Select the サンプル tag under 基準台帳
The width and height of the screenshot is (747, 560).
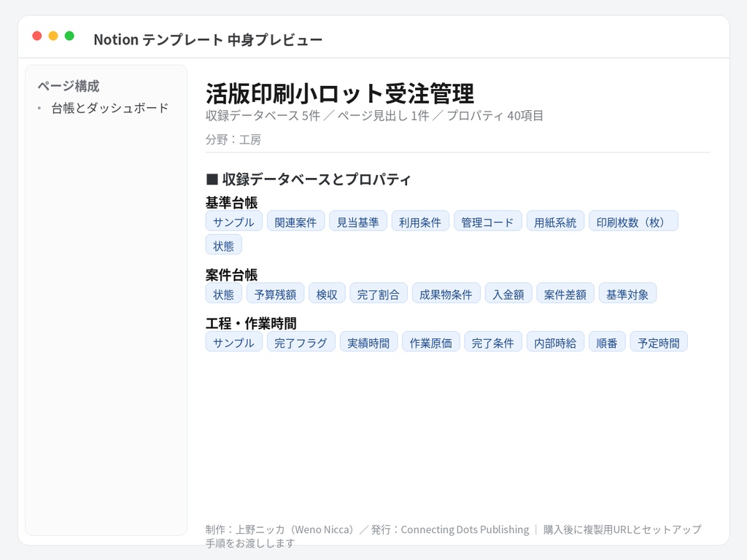[x=234, y=221]
